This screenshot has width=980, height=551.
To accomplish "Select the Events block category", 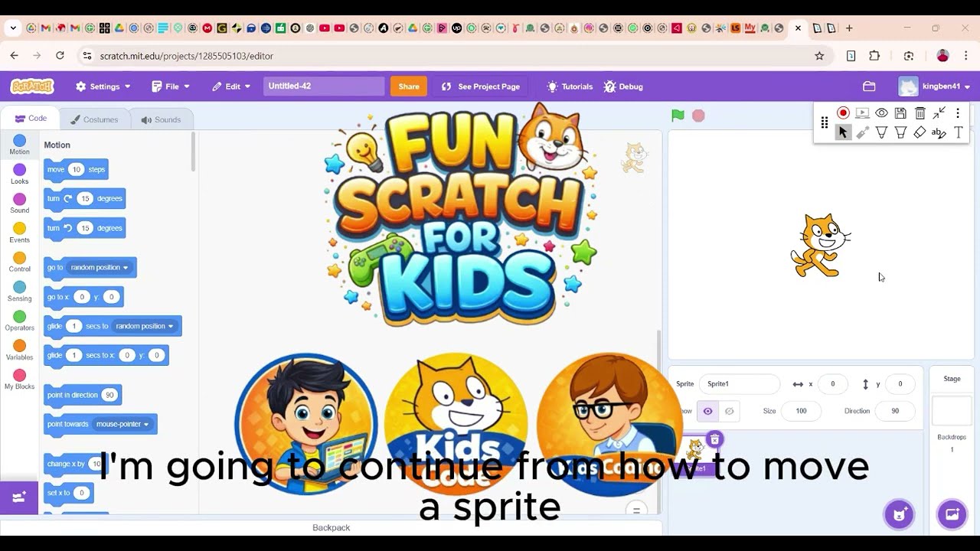I will [20, 233].
